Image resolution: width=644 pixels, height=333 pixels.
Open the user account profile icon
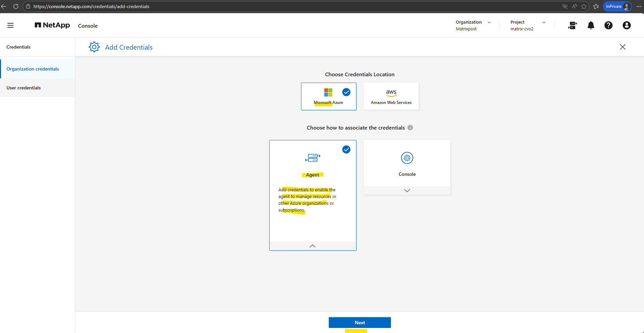click(627, 25)
